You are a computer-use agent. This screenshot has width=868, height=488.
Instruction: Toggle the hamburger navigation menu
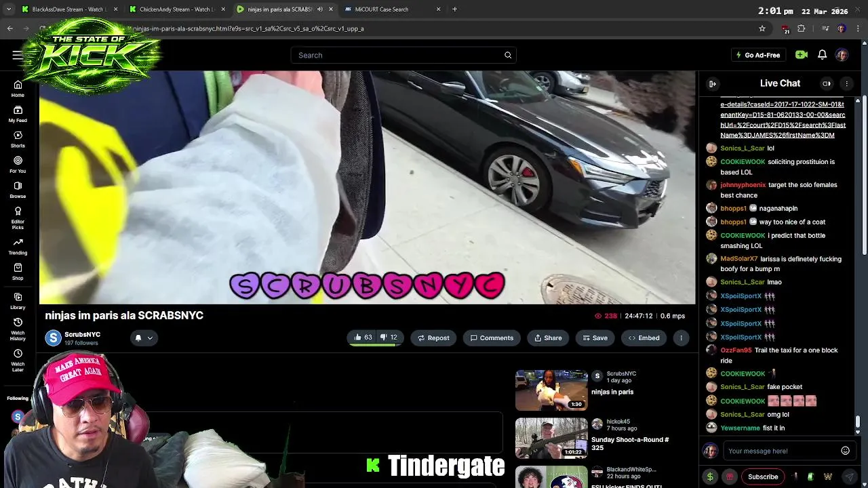point(17,55)
